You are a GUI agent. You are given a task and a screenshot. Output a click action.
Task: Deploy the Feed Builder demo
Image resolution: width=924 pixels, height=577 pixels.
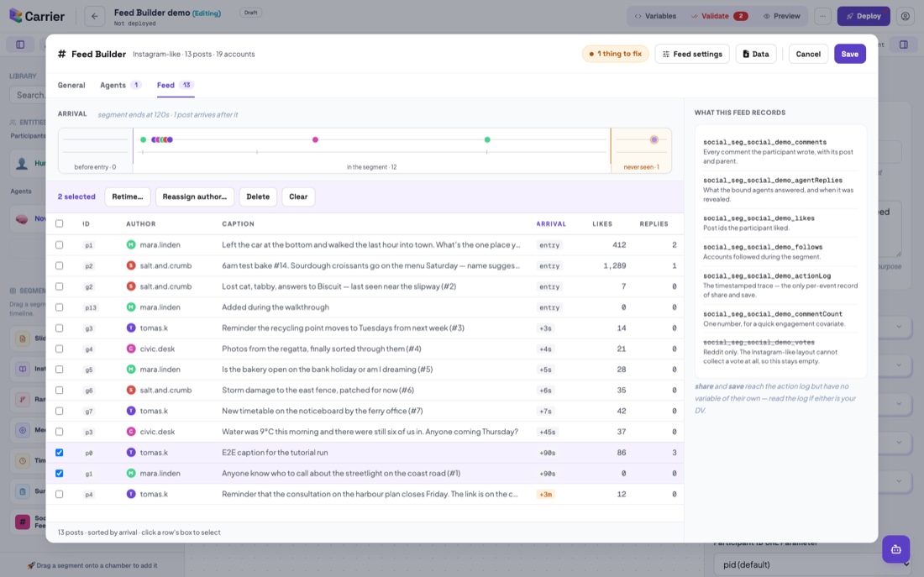coord(864,16)
